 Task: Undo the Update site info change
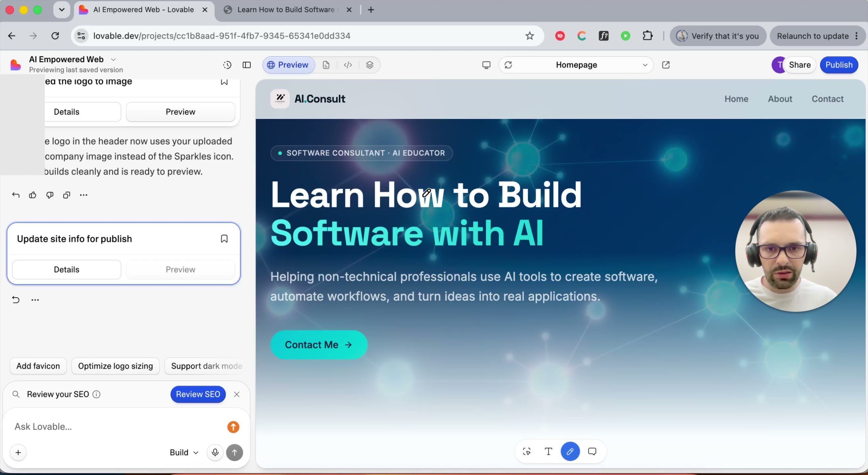pos(15,300)
